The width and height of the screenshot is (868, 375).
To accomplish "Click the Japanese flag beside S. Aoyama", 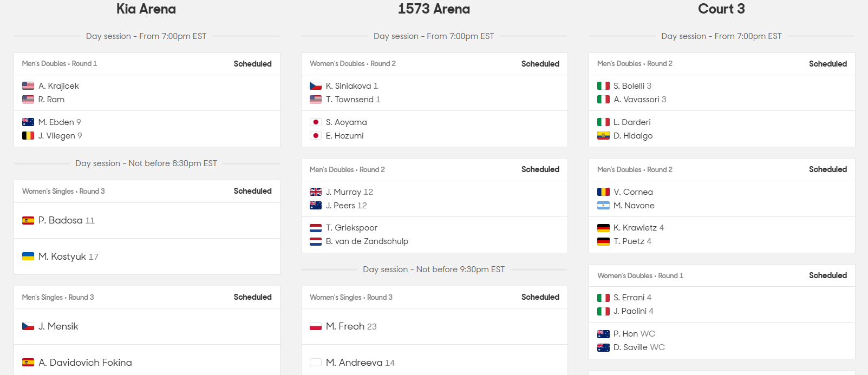I will click(x=316, y=122).
